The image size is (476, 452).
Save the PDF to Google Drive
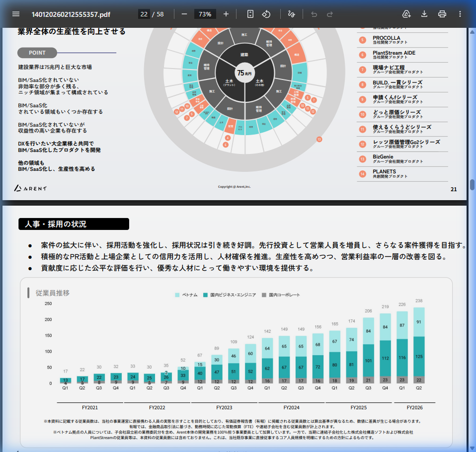[406, 14]
